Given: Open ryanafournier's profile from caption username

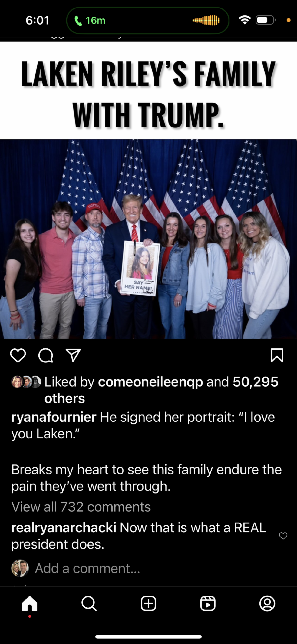Looking at the screenshot, I should click(x=54, y=417).
